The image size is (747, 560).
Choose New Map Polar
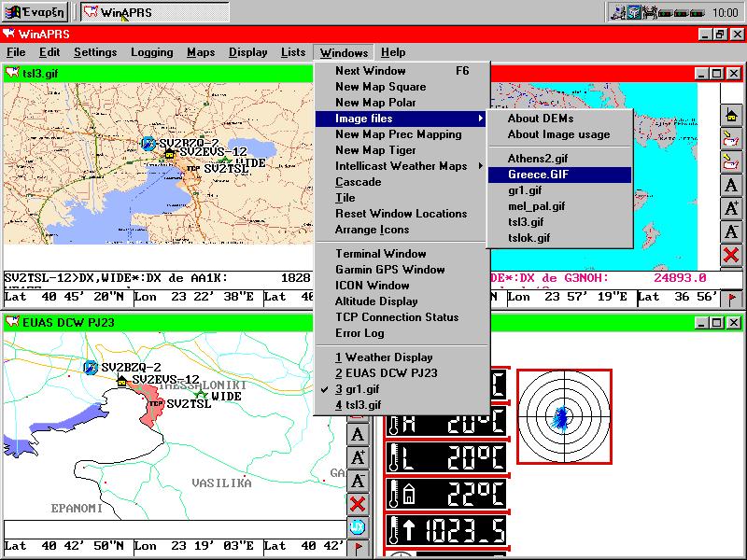click(x=401, y=103)
